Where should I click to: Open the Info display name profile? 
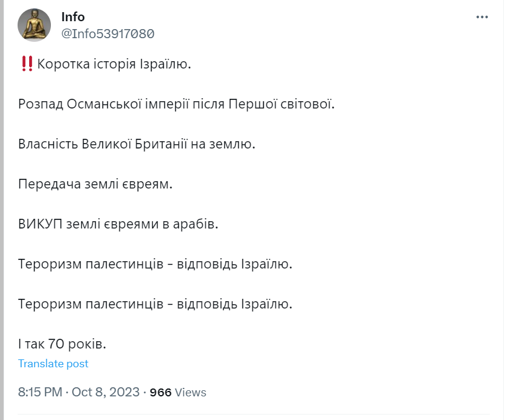[73, 17]
